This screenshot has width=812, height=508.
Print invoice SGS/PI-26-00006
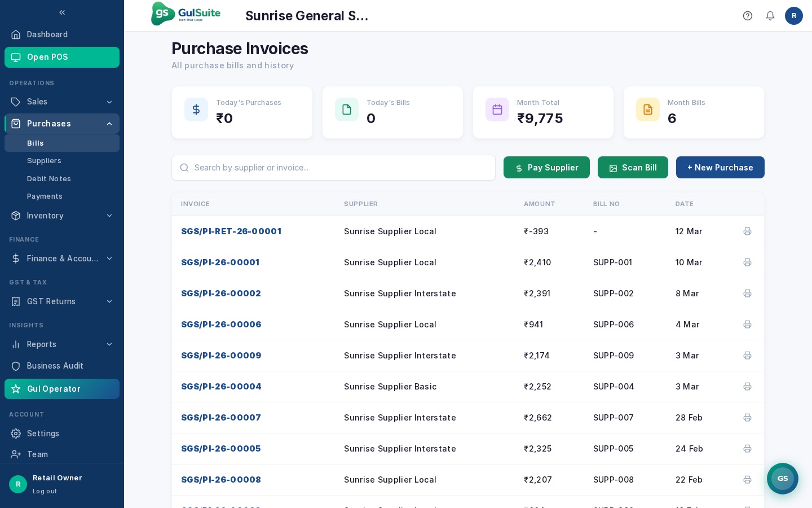(x=747, y=325)
